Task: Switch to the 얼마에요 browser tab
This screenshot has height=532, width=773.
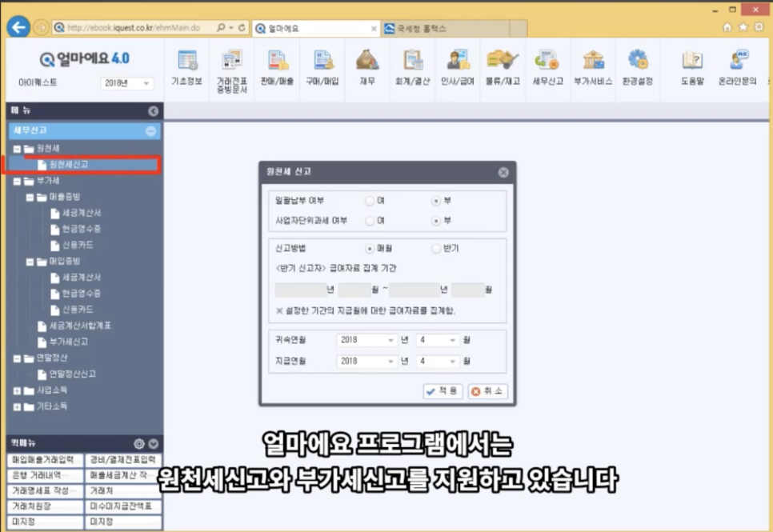Action: pyautogui.click(x=315, y=29)
